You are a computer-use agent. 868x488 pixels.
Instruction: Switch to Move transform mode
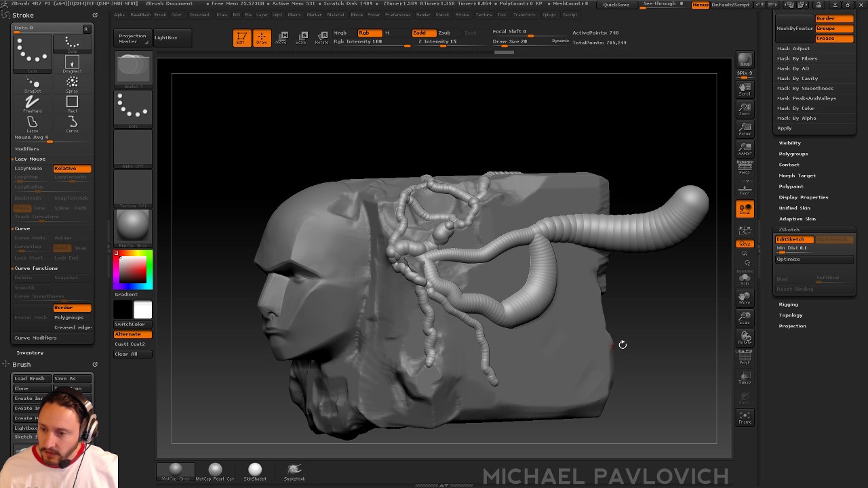click(x=281, y=38)
